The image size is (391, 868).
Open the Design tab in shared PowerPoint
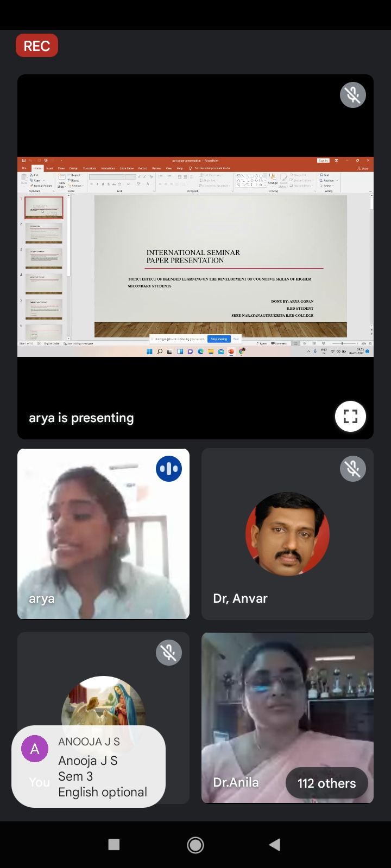coord(74,168)
